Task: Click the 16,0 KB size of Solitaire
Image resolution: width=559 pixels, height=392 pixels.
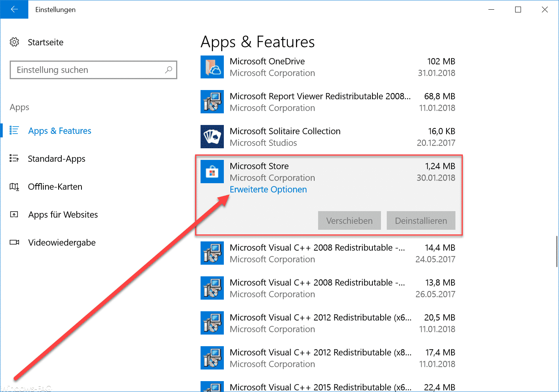Action: tap(441, 131)
